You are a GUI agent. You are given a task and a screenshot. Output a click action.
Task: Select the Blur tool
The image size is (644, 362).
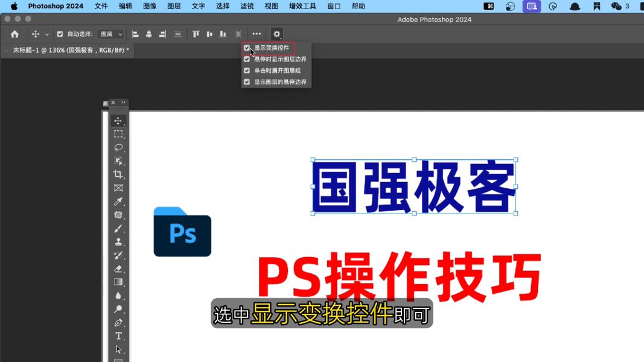click(x=118, y=296)
